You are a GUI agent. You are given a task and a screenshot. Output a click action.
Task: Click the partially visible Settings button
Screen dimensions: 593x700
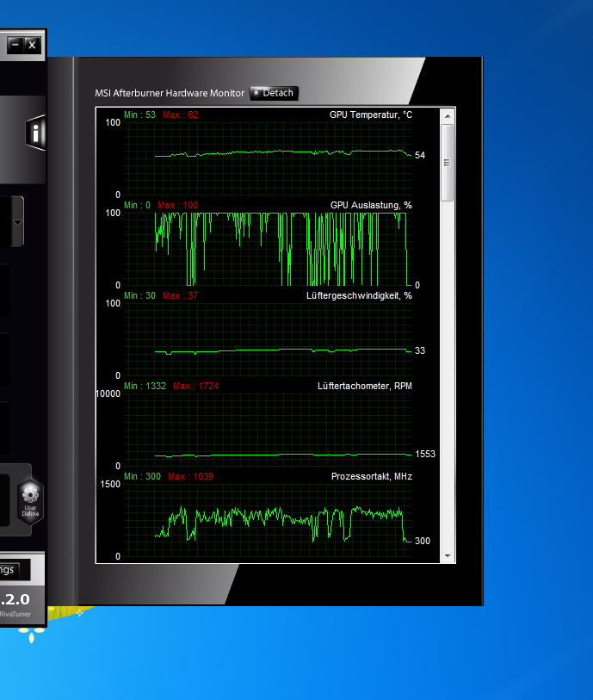pos(15,570)
